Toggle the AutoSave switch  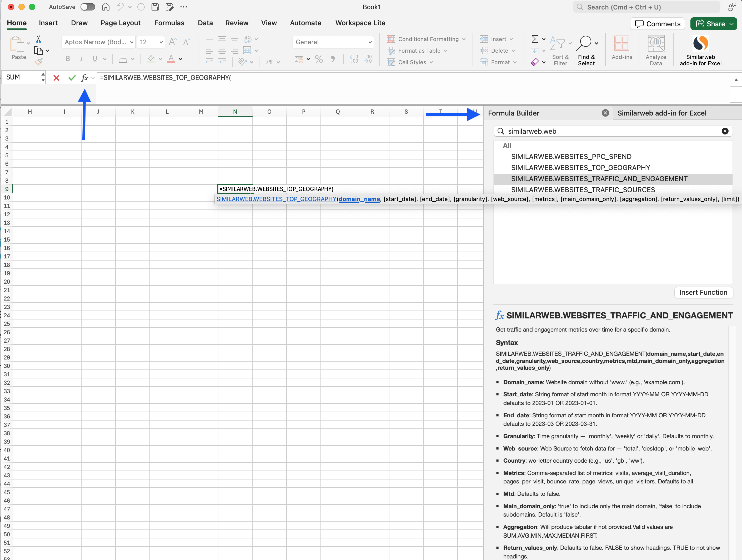88,7
